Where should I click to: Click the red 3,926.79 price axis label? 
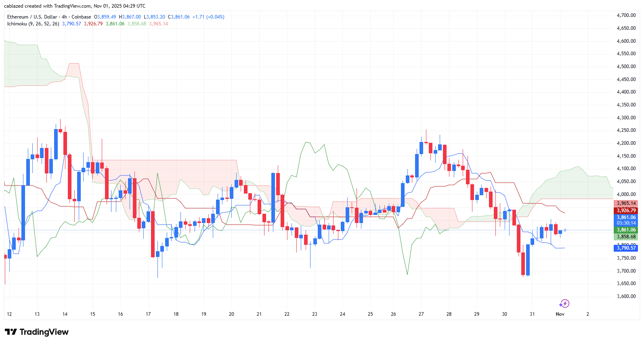[x=625, y=211]
